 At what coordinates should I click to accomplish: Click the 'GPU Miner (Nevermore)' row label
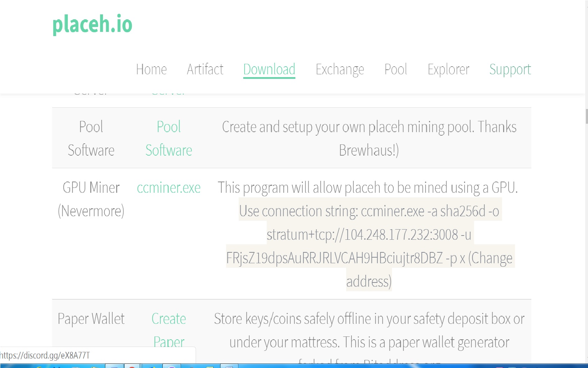coord(91,199)
